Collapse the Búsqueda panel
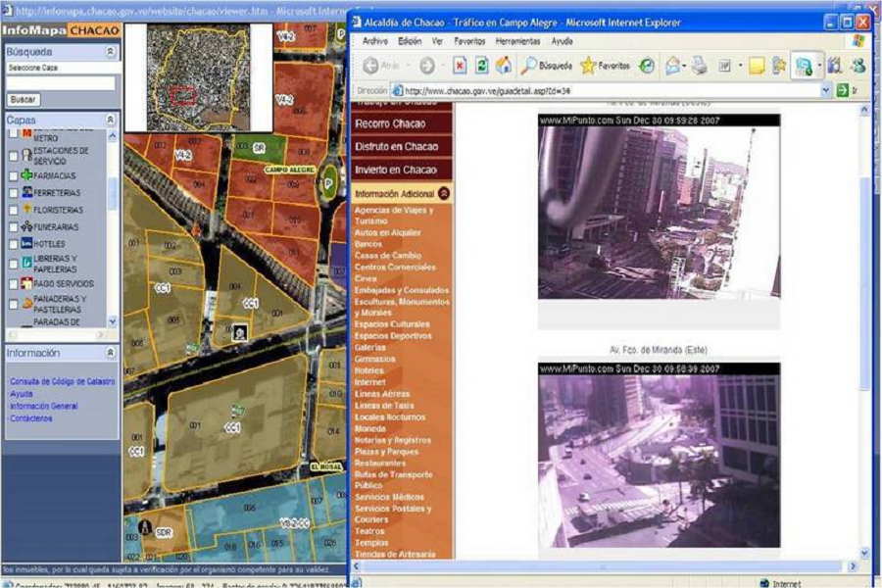The width and height of the screenshot is (882, 588). [x=110, y=52]
